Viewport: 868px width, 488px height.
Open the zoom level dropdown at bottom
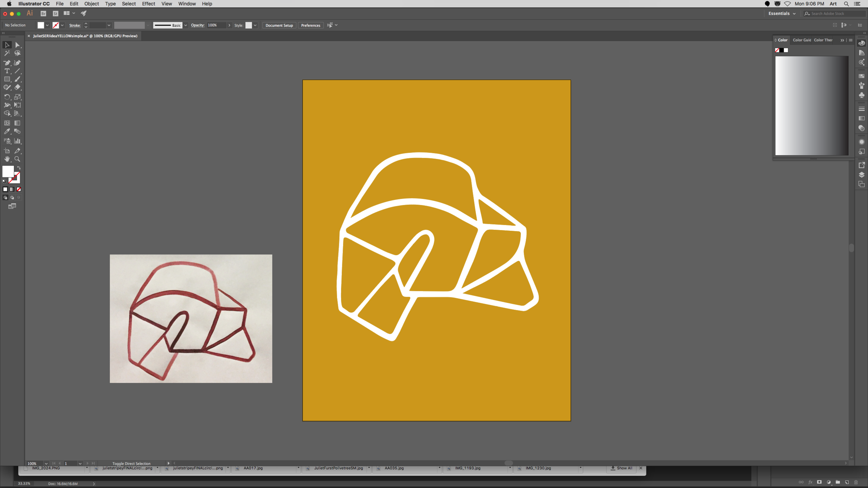tap(46, 464)
